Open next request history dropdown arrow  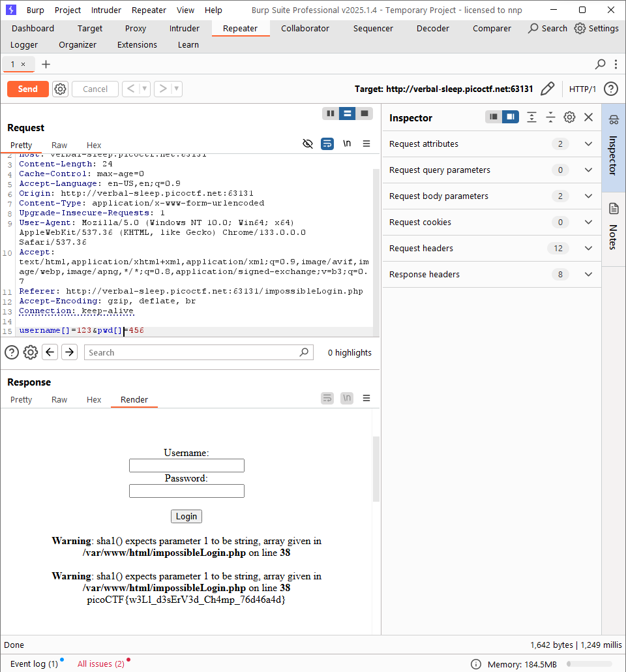(176, 89)
